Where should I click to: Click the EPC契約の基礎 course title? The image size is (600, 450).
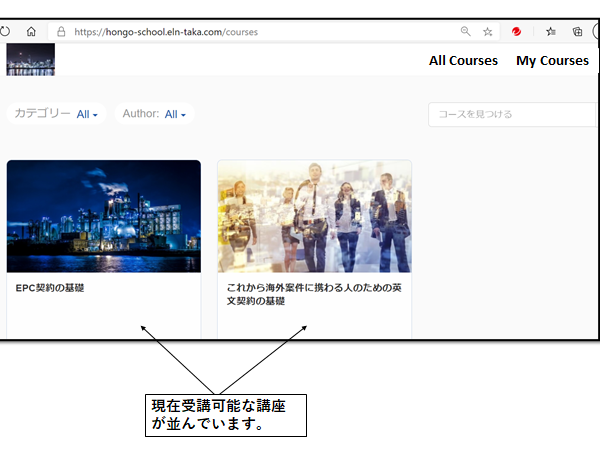coord(50,288)
